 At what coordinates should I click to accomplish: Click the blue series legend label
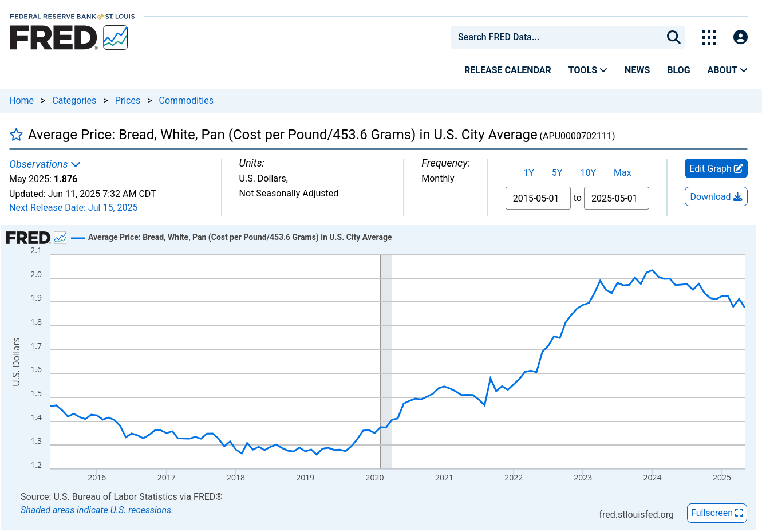click(x=240, y=237)
